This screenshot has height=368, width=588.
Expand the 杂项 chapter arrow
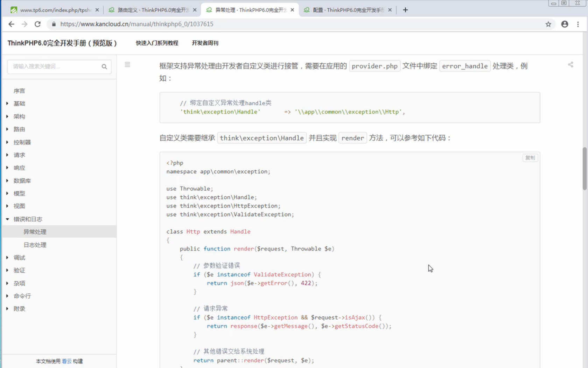click(7, 283)
